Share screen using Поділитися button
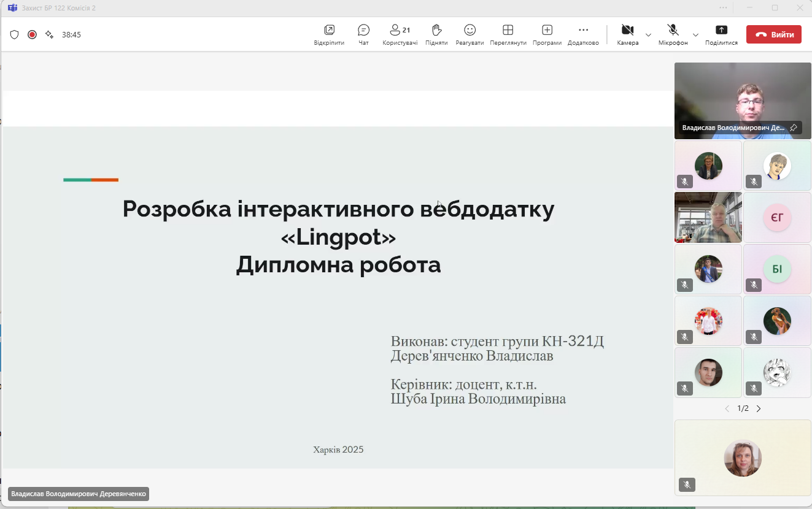Image resolution: width=812 pixels, height=509 pixels. (x=721, y=34)
